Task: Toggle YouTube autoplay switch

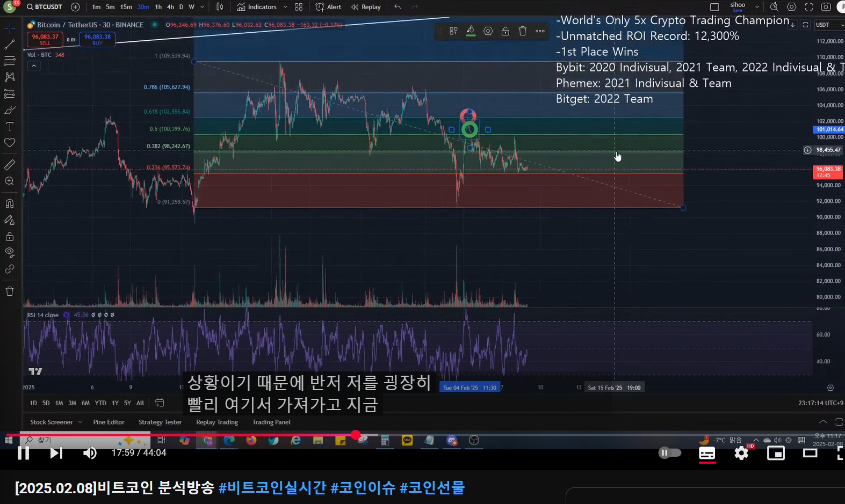Action: point(670,452)
